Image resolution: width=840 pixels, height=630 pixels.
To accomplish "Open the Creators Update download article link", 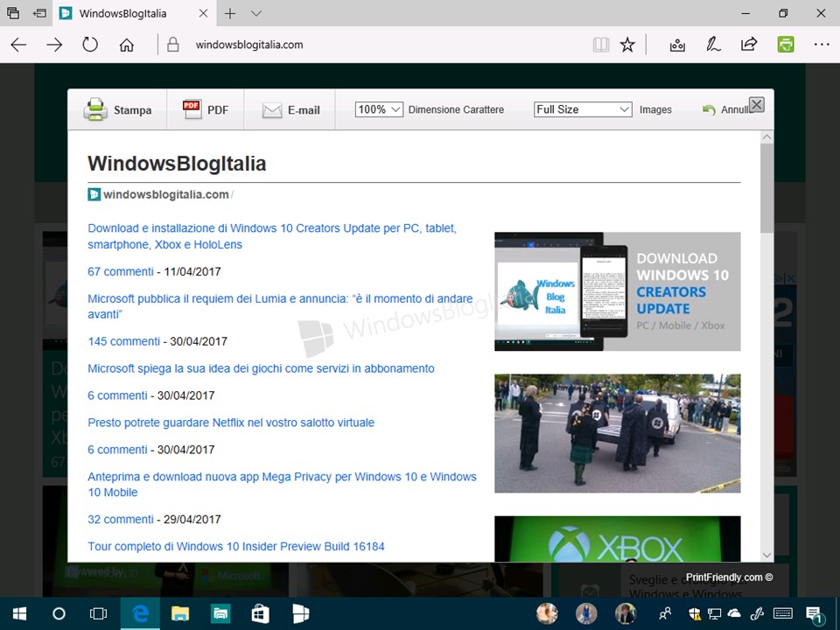I will (x=272, y=236).
